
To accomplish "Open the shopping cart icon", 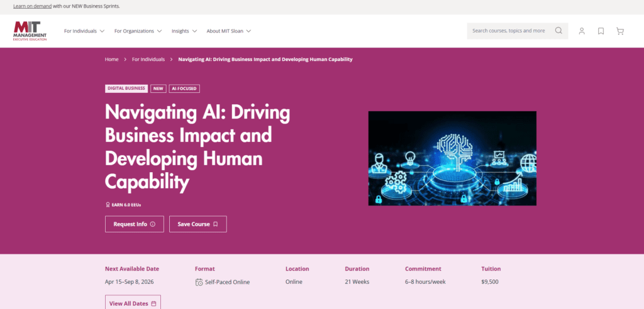I will pyautogui.click(x=620, y=31).
